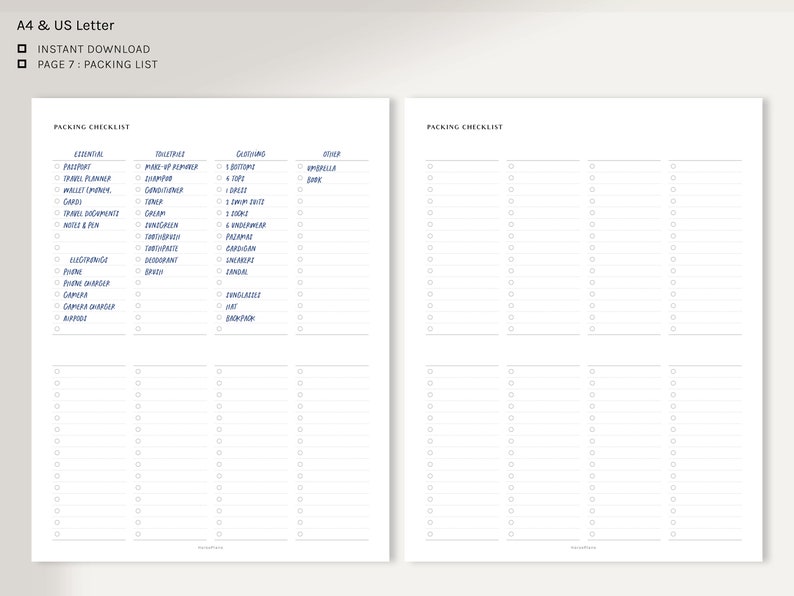The height and width of the screenshot is (596, 794).
Task: Click the '6 Tops' entry
Action: pyautogui.click(x=235, y=178)
